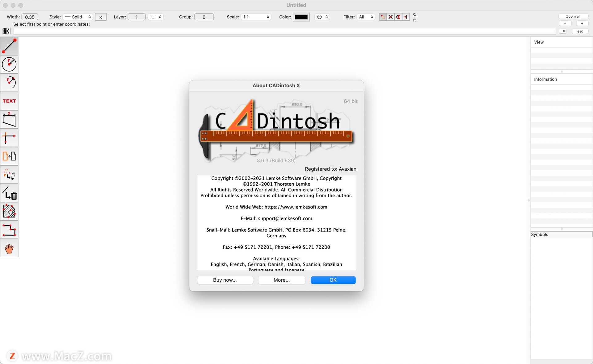Click the Fax and Phone number line
The width and height of the screenshot is (593, 364).
[276, 247]
